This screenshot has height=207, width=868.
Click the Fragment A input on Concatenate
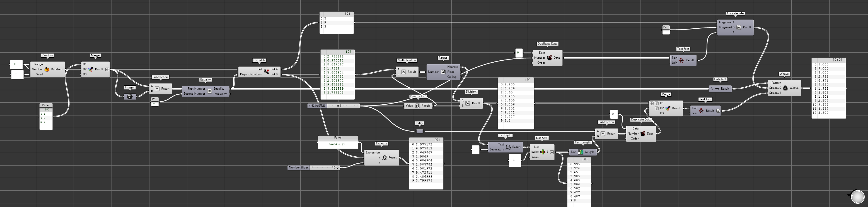(726, 22)
